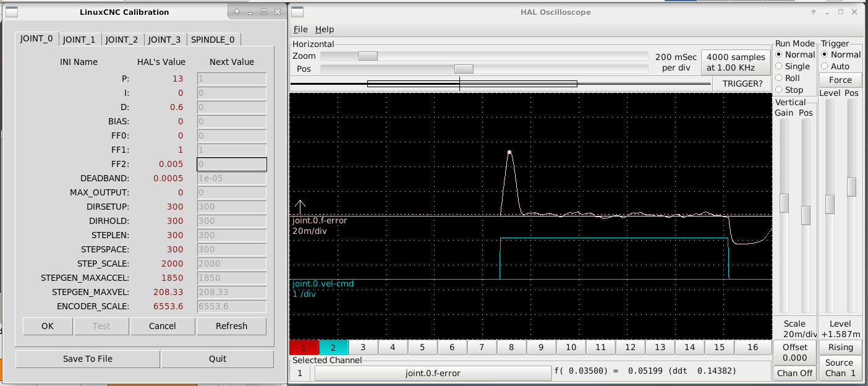Click the horizontal Zoom slider handle
Viewport: 868px width, 386px height.
tap(368, 56)
